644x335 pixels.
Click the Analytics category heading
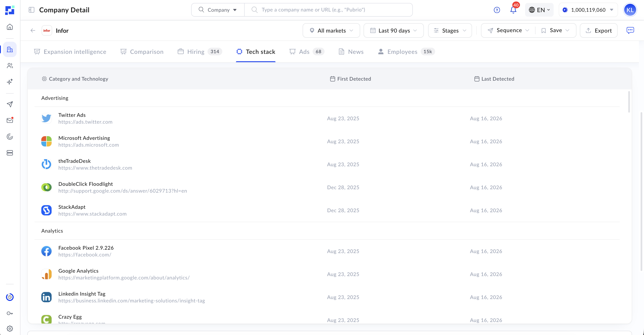click(52, 231)
